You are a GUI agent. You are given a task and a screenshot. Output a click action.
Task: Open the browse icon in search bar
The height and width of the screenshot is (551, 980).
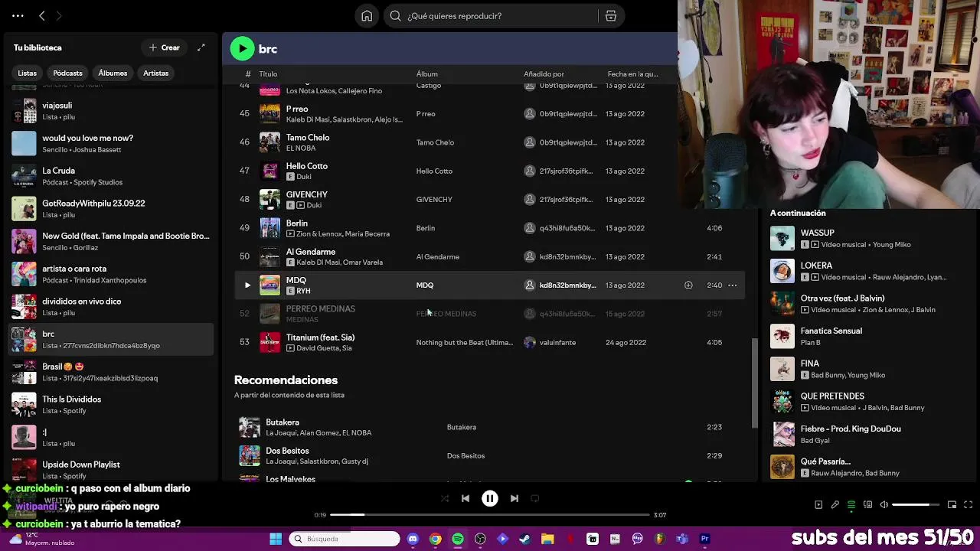pos(611,16)
